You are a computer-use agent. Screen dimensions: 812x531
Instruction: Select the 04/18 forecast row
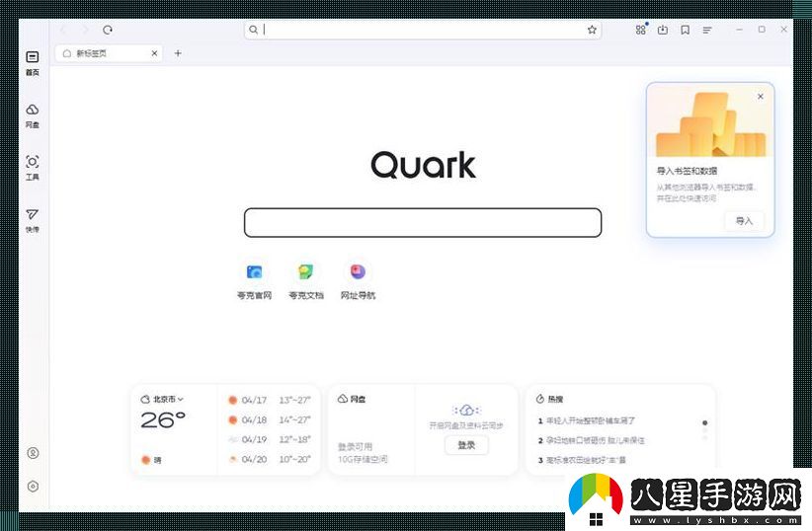pyautogui.click(x=270, y=419)
